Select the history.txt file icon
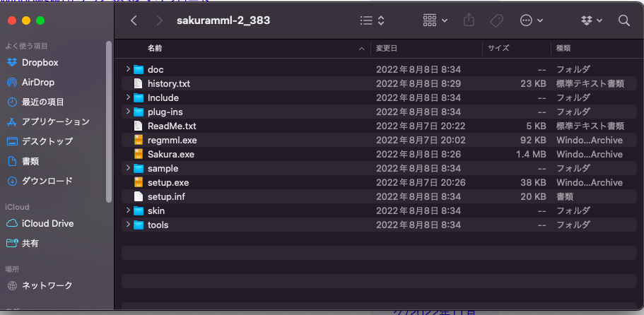644x315 pixels. 139,83
